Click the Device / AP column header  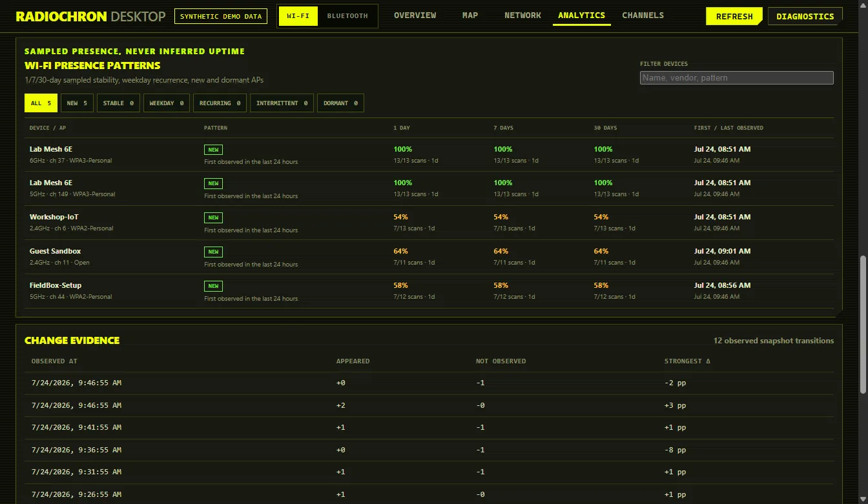click(x=48, y=128)
